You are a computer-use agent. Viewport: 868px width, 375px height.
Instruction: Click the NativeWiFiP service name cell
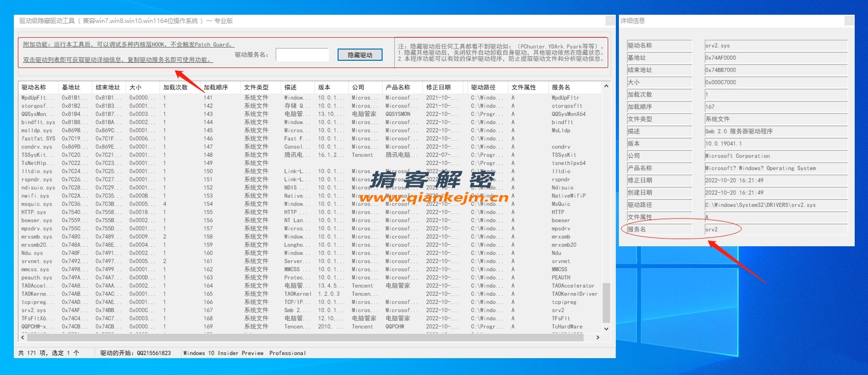pos(568,196)
